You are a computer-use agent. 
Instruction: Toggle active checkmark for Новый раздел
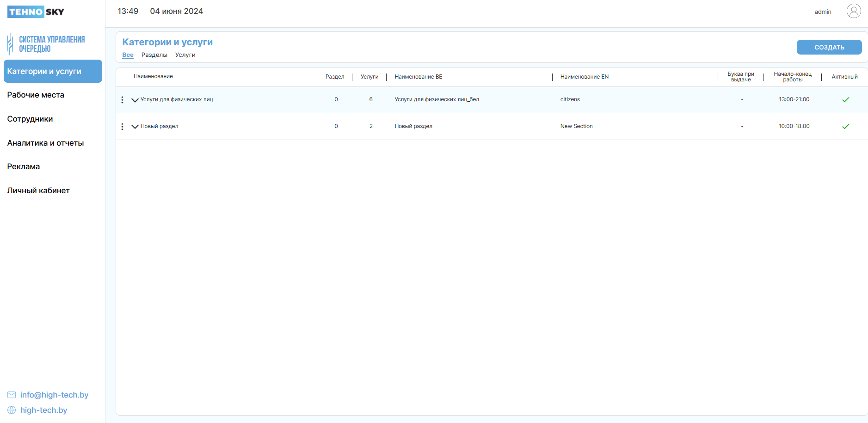point(845,127)
